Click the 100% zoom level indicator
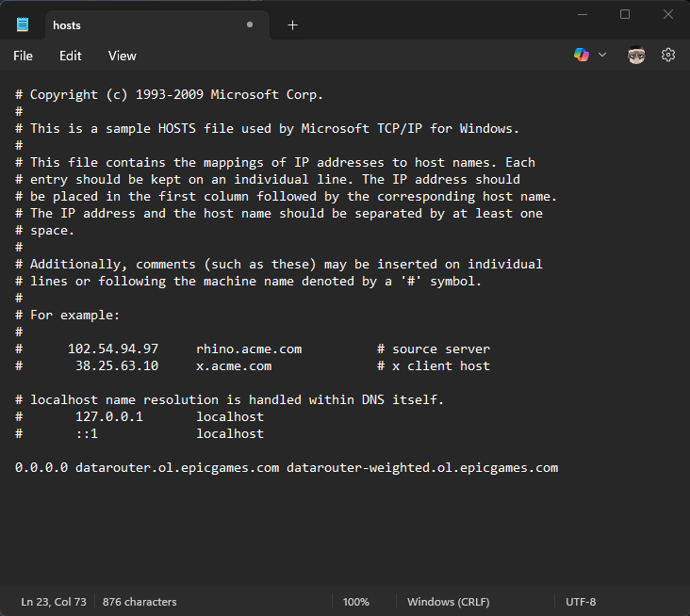 (x=355, y=602)
